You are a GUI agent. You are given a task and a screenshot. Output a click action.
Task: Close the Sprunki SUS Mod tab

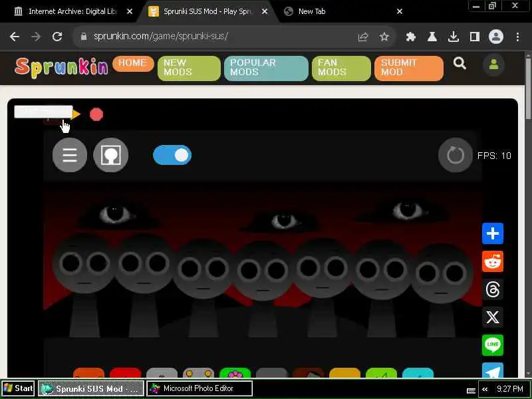point(265,11)
